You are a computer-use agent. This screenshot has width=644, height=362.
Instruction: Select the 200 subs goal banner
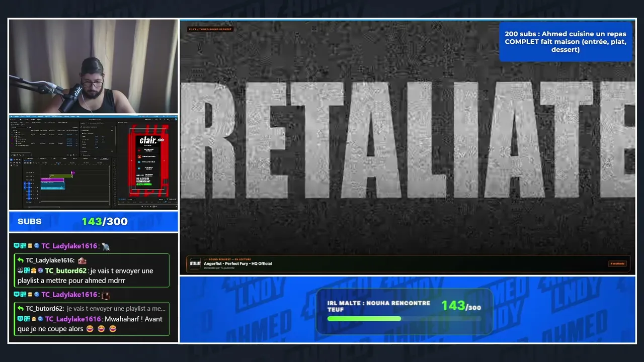(566, 42)
